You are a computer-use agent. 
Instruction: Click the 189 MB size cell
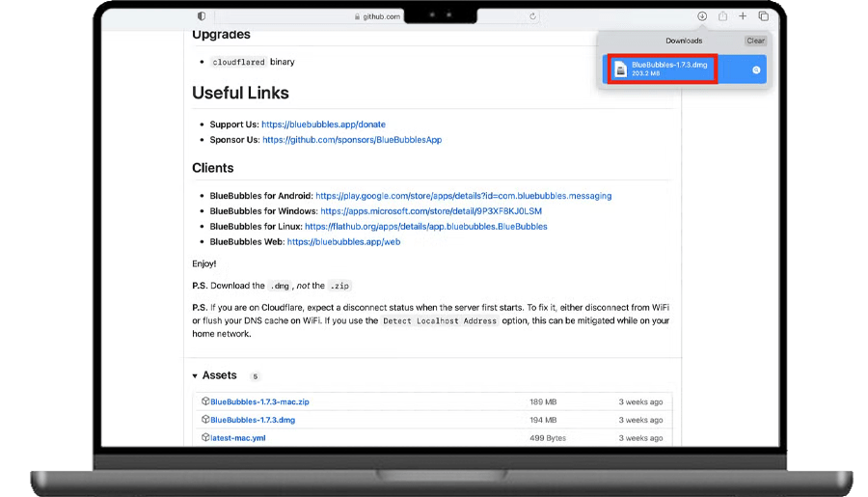[x=543, y=401]
